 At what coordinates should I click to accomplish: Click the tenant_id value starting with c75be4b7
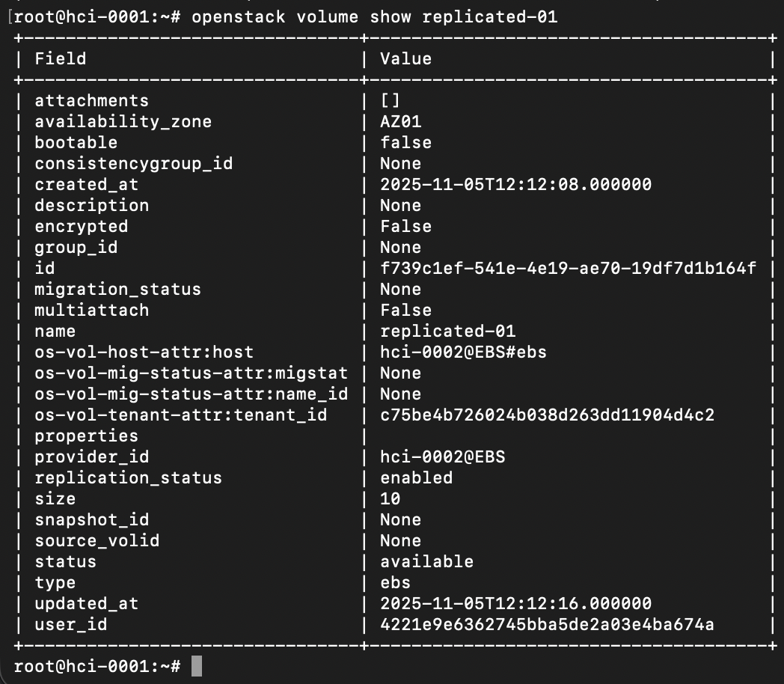[x=547, y=415]
